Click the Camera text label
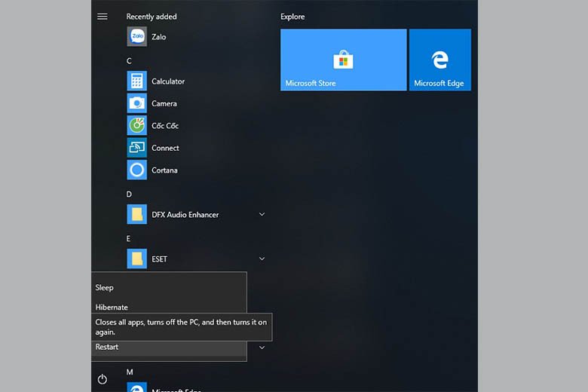 pos(164,103)
